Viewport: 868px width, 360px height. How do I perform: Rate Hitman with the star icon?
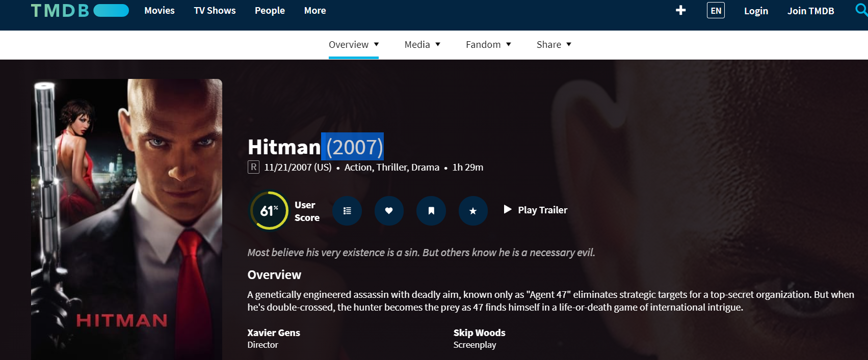click(x=473, y=211)
